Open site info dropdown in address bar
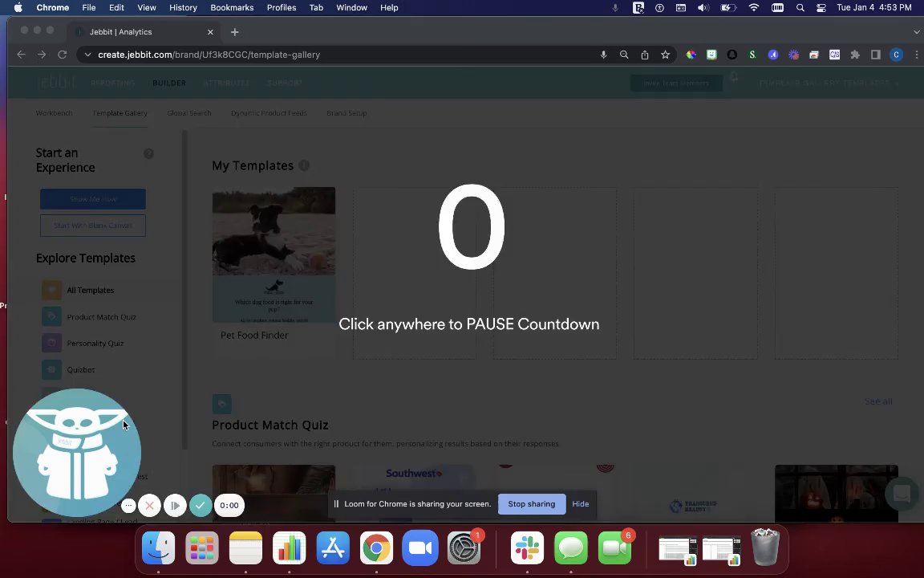 pos(87,55)
